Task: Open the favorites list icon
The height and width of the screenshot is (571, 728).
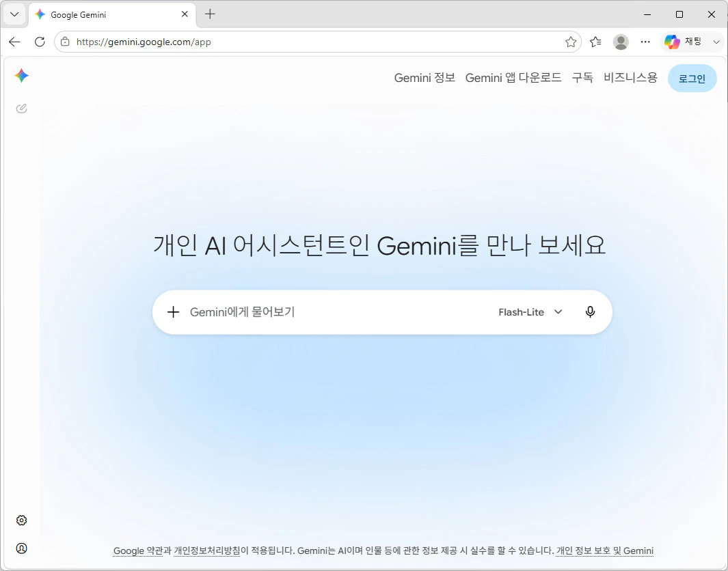Action: (x=595, y=42)
